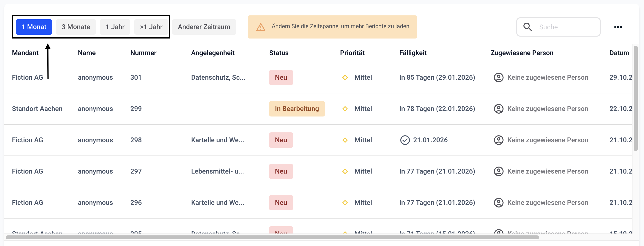Viewport: 644px width, 246px height.
Task: Switch time range to 3 Monate
Action: tap(76, 27)
